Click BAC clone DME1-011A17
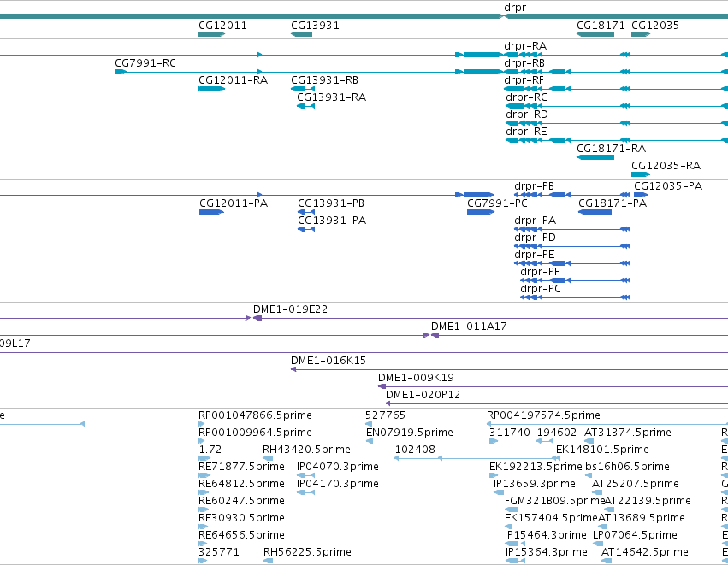Image resolution: width=728 pixels, height=565 pixels. coord(469,327)
